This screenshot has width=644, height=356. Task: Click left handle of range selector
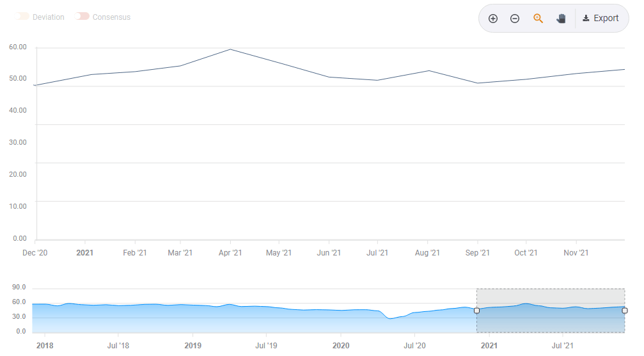476,311
